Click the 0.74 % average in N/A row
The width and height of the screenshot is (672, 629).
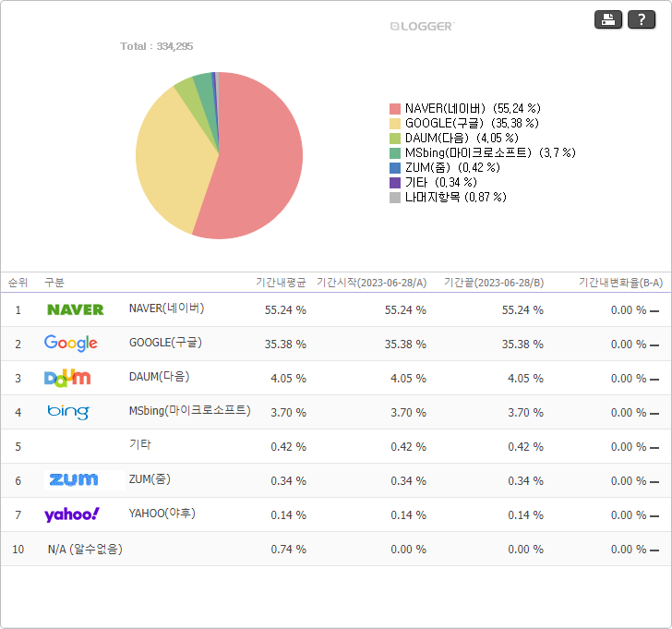pos(288,550)
